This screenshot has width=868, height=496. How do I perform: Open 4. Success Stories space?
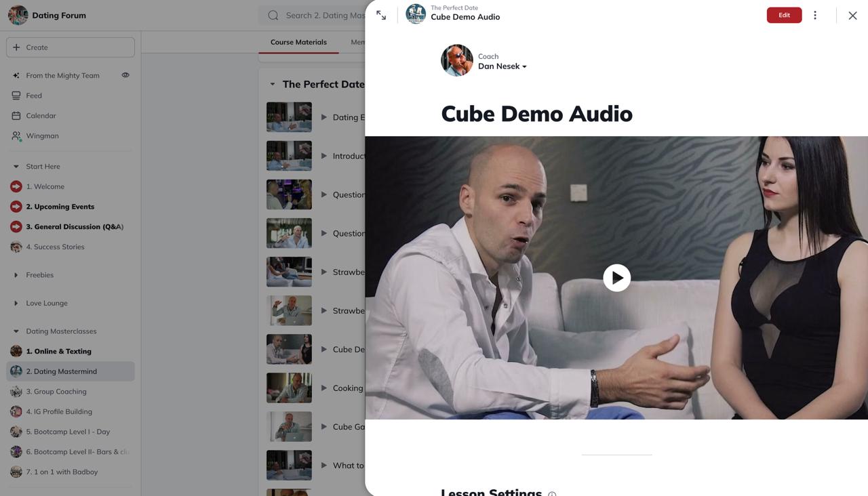click(x=55, y=247)
